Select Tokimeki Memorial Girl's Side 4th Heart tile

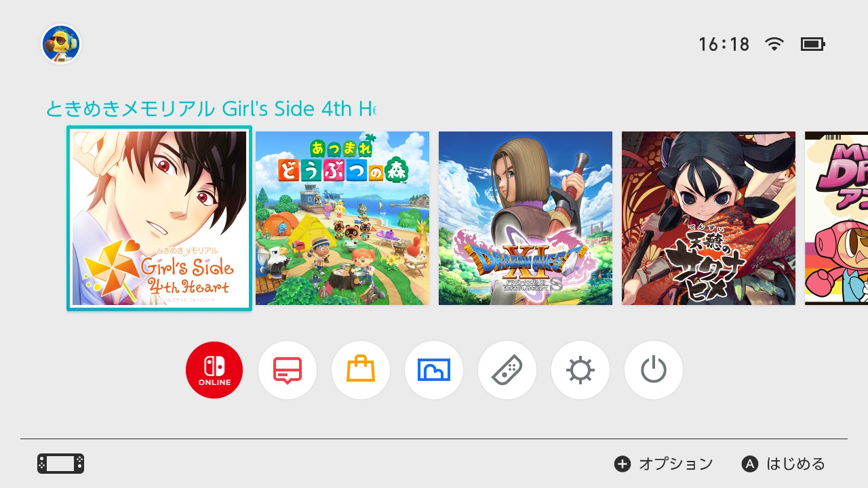(x=159, y=218)
